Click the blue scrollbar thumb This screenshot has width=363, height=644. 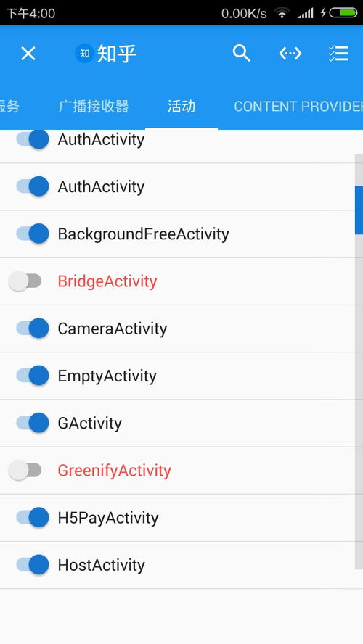(359, 210)
